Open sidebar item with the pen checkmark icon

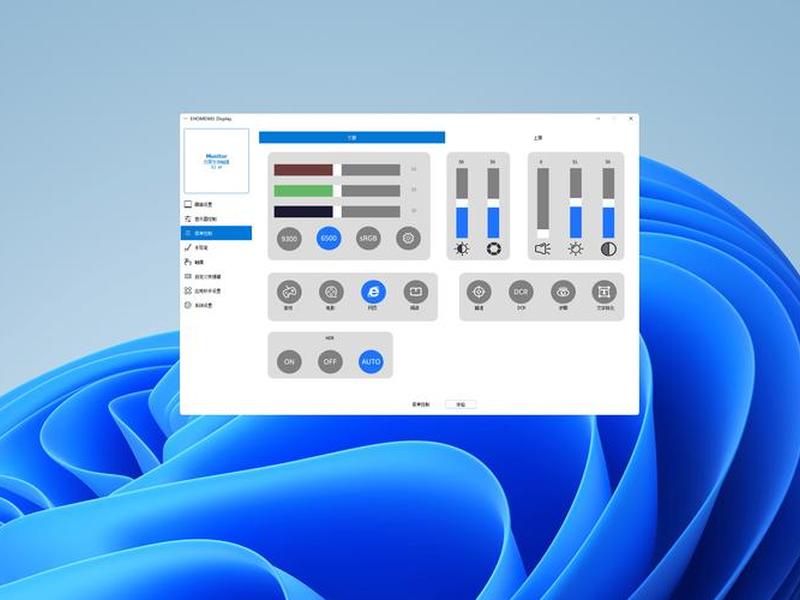click(216, 247)
